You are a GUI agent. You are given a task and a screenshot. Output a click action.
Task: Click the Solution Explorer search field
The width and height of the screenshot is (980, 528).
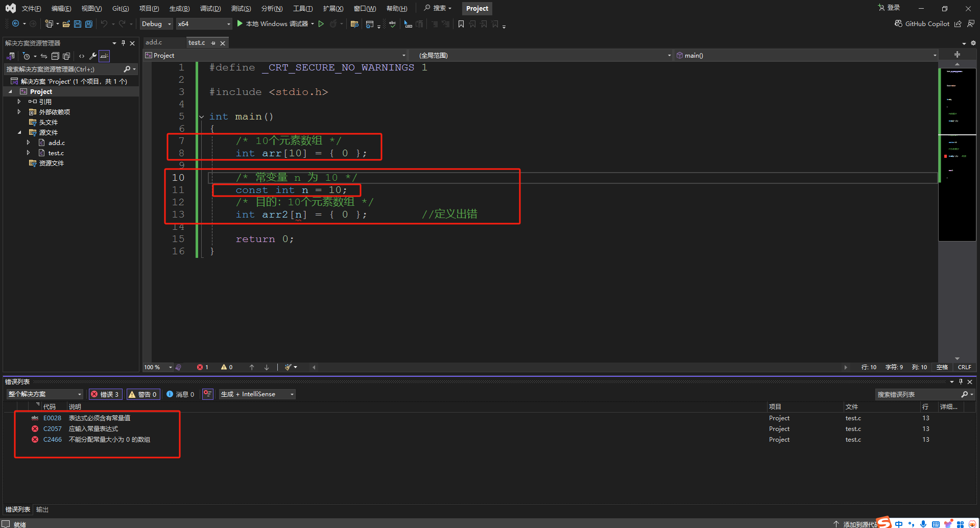pos(64,69)
